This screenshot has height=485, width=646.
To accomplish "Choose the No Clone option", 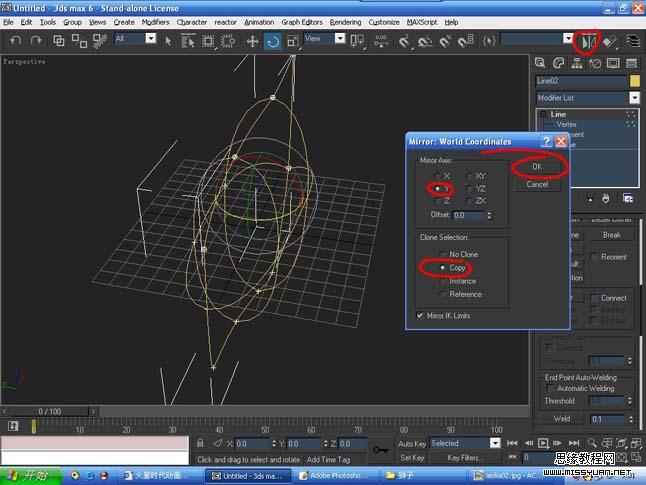I will click(x=443, y=254).
